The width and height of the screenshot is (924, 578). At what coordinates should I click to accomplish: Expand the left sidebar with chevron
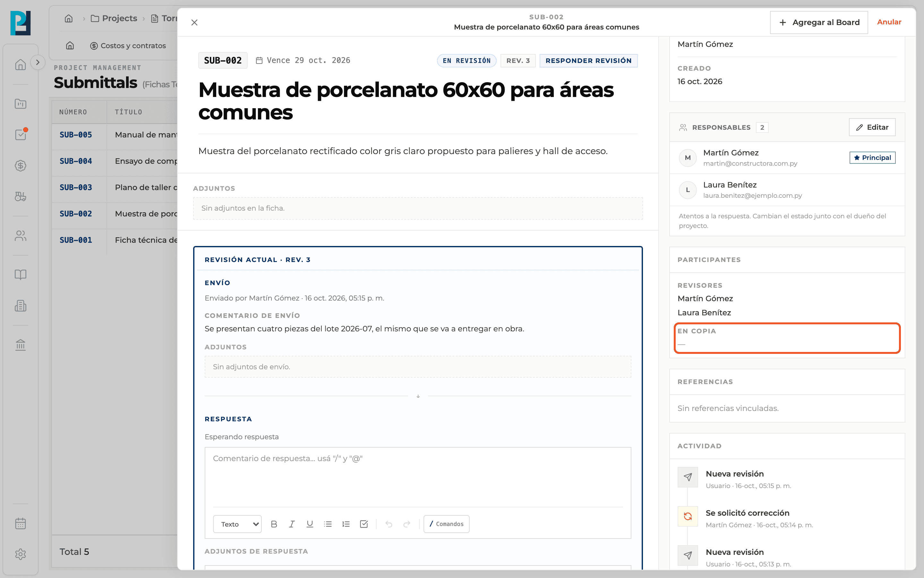tap(38, 62)
